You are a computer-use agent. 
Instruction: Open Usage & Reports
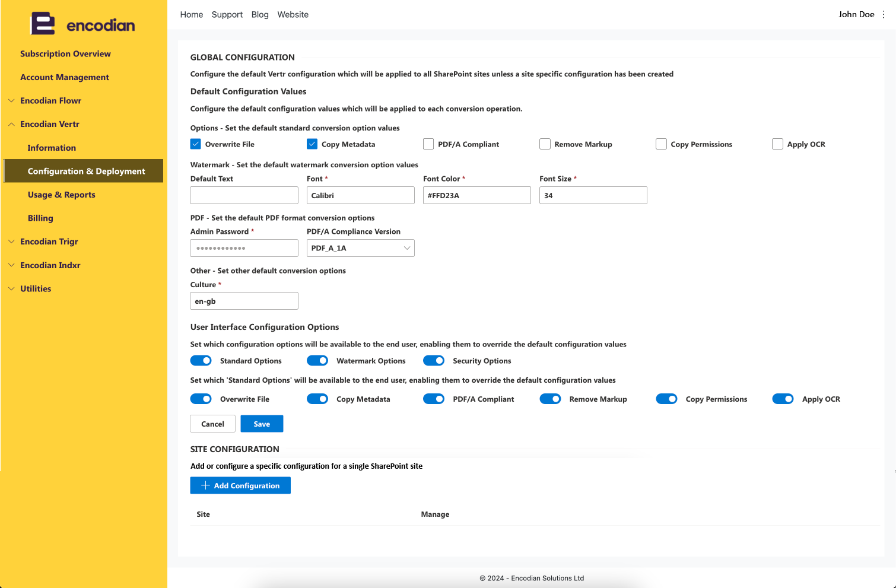pyautogui.click(x=62, y=195)
